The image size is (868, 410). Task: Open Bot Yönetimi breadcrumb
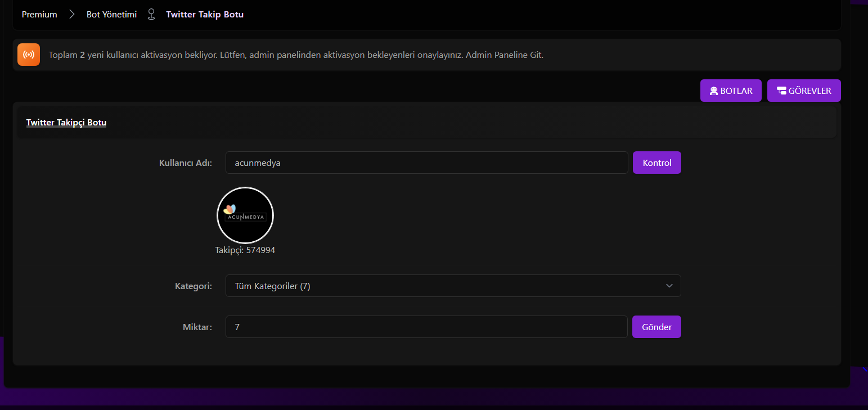click(111, 15)
